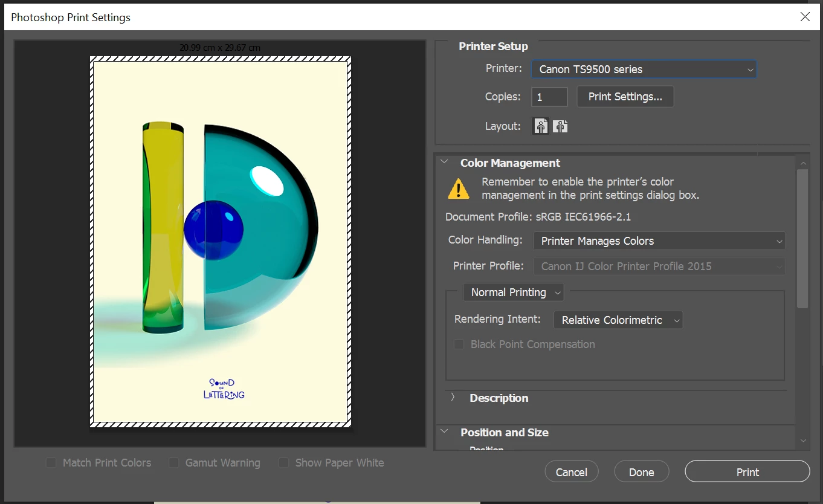Select landscape layout orientation icon
This screenshot has width=823, height=504.
point(560,126)
